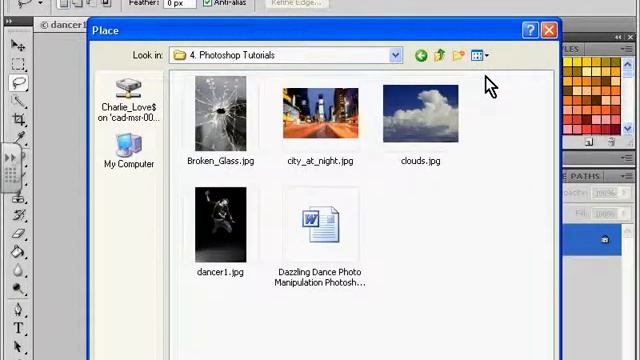Select the Type tool

18,328
